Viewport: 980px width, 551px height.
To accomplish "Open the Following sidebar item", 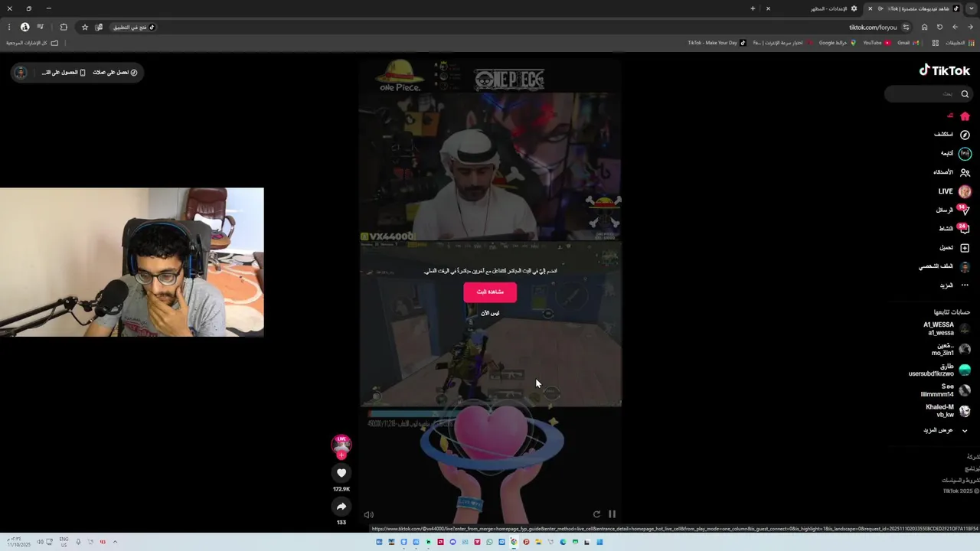I will pyautogui.click(x=955, y=153).
